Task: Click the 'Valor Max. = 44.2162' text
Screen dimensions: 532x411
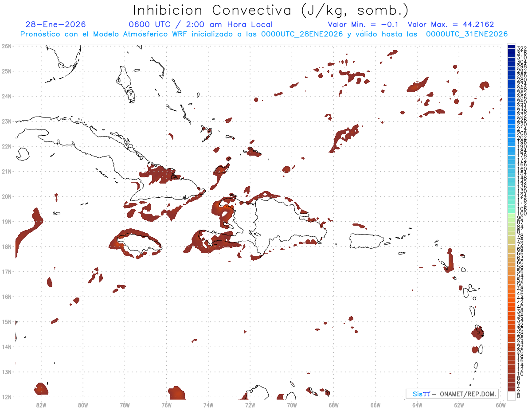Action: point(451,24)
